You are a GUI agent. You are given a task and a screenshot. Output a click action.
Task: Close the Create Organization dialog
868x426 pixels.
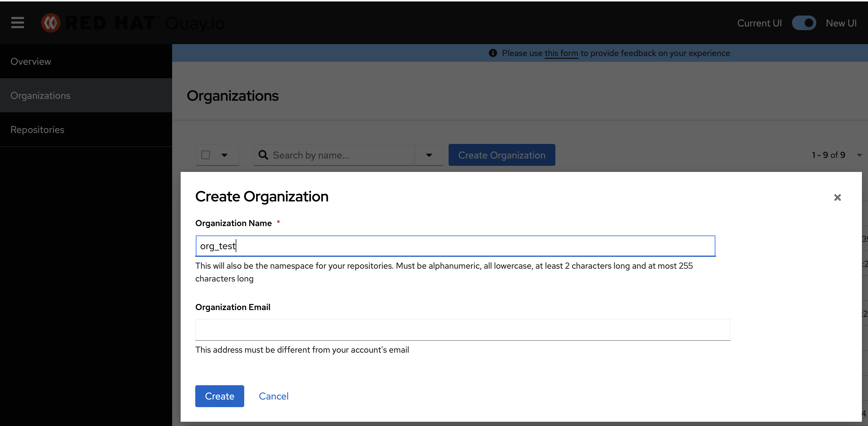pyautogui.click(x=837, y=197)
